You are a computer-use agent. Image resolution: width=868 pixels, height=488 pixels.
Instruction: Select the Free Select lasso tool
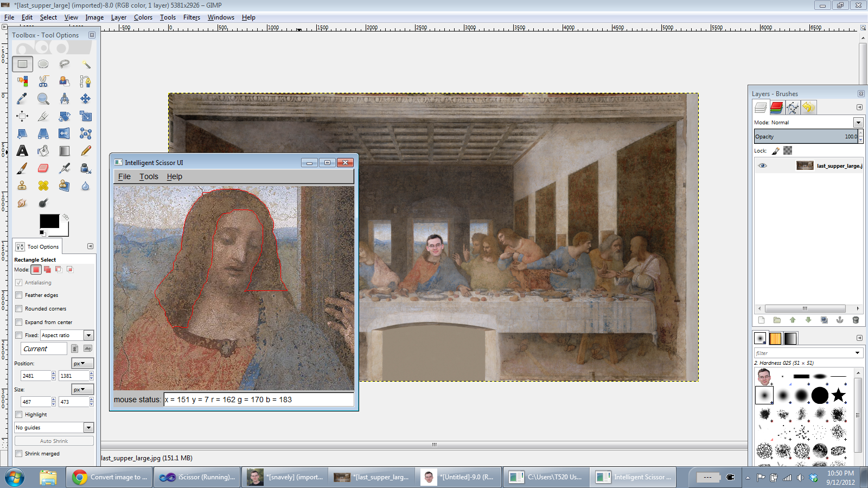65,64
